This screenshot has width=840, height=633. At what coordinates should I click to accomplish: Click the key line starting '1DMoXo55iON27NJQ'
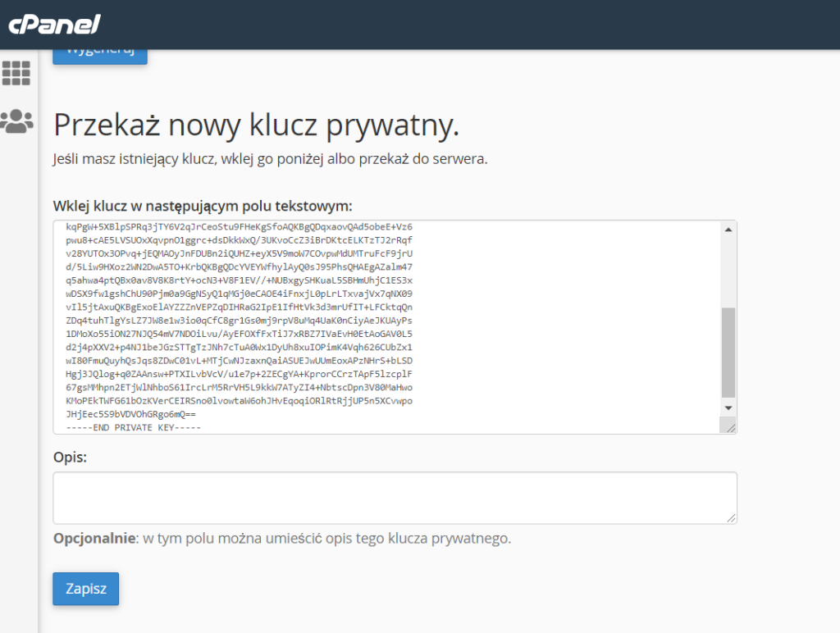[x=239, y=334]
